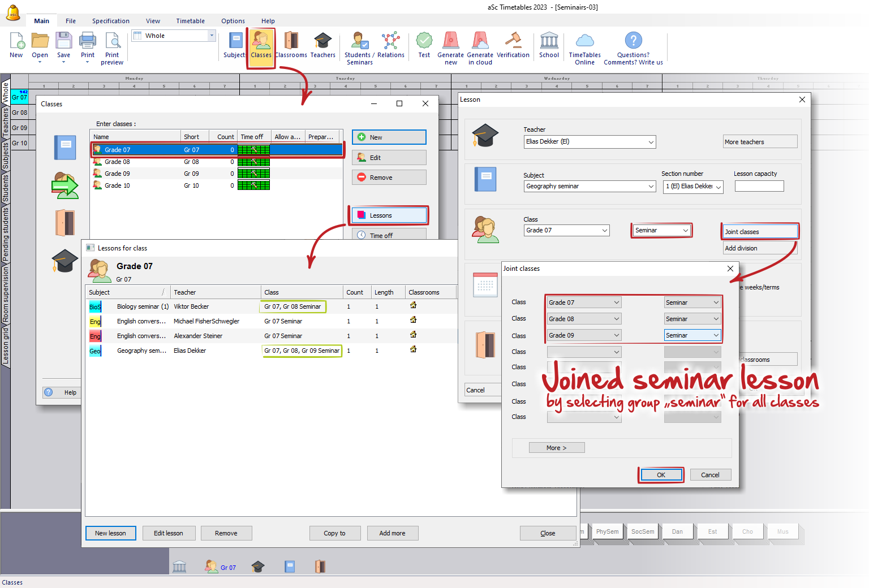Click Edit button in Classes dialog
The height and width of the screenshot is (588, 869).
389,158
